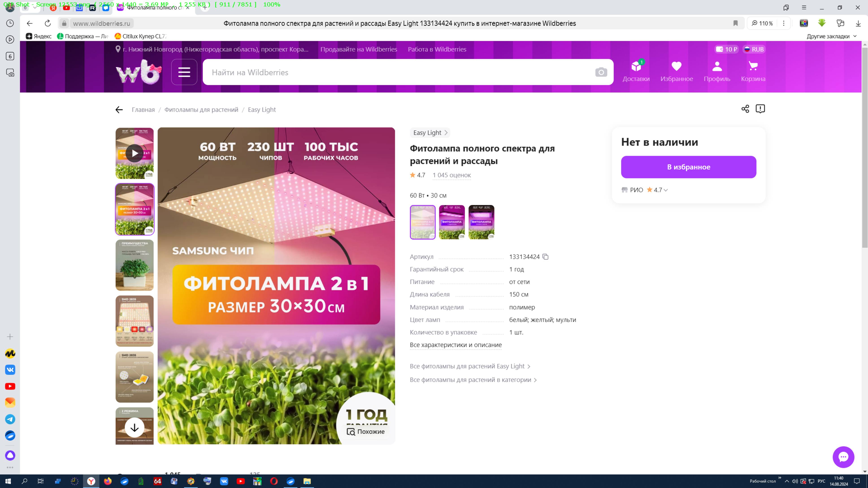
Task: Open the image search camera icon
Action: [x=601, y=72]
